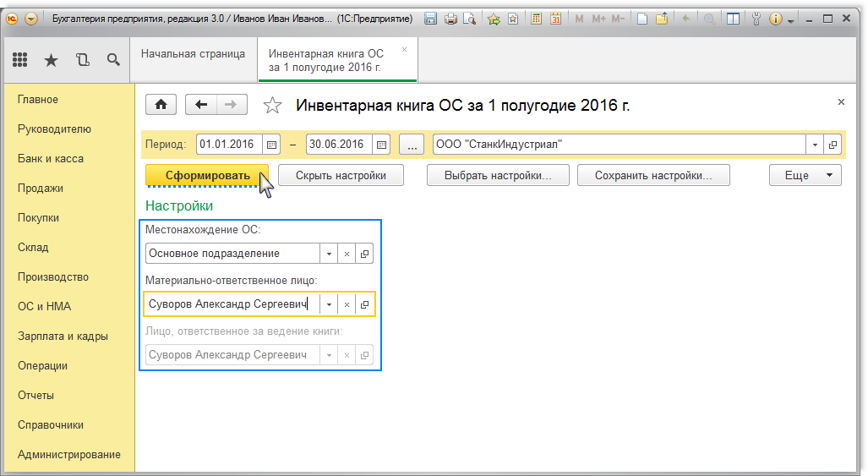Open Favorites star in tools panel

pos(51,60)
